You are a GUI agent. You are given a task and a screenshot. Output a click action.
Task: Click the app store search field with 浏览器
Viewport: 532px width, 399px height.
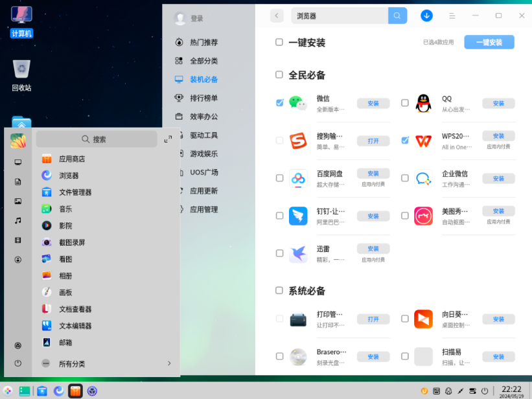point(340,16)
